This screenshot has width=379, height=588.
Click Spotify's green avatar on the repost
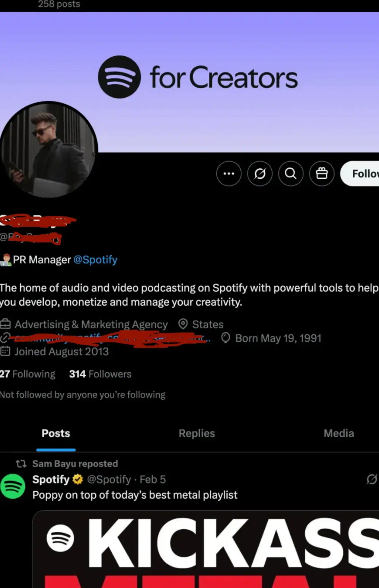click(13, 486)
